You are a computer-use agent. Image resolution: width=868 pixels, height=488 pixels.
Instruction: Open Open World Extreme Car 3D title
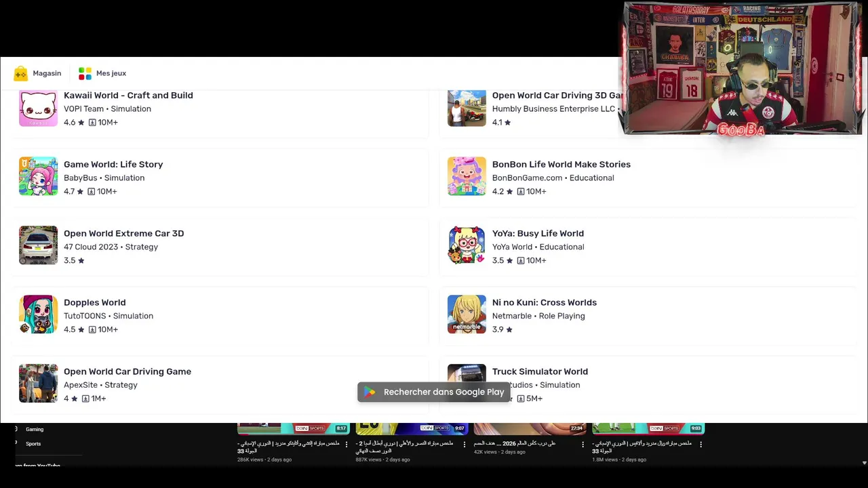[x=123, y=234]
